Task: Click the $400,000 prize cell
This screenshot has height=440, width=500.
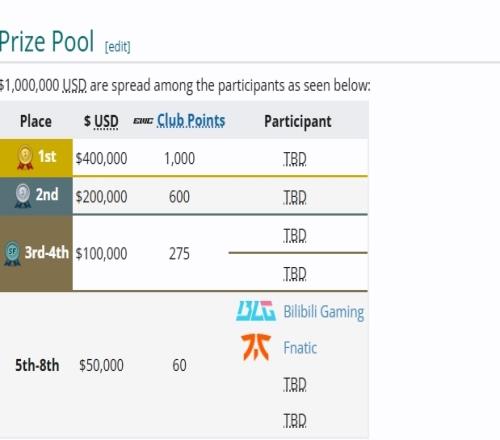Action: pyautogui.click(x=101, y=158)
